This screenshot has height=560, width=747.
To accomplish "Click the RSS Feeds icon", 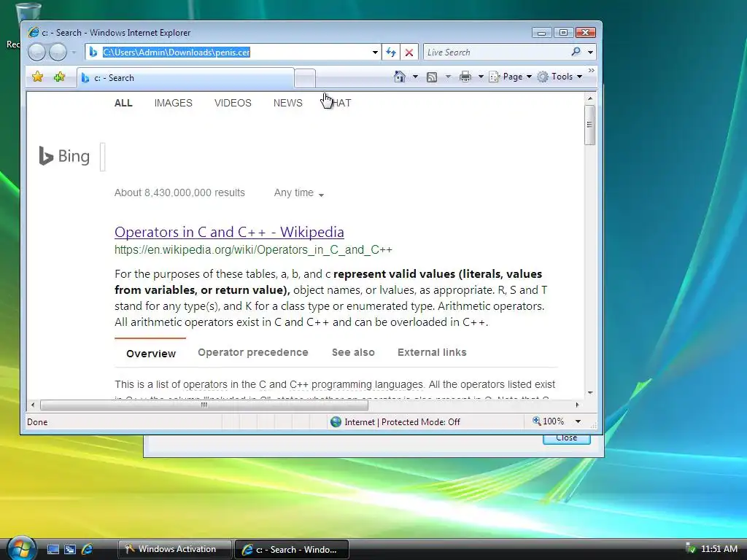I will 432,77.
